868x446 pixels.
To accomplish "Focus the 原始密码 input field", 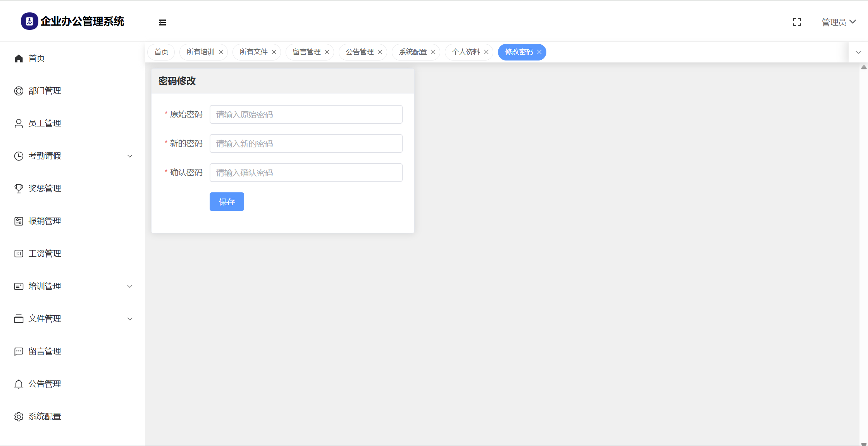I will coord(306,114).
